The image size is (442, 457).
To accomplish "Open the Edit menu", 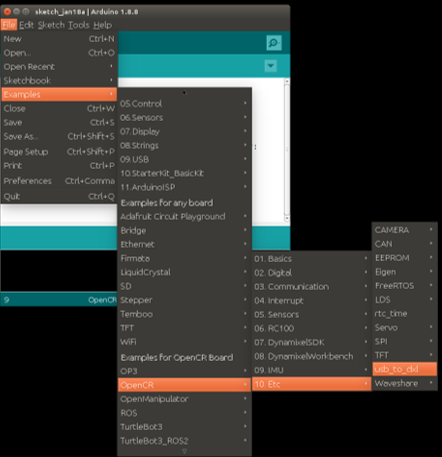I will [26, 25].
